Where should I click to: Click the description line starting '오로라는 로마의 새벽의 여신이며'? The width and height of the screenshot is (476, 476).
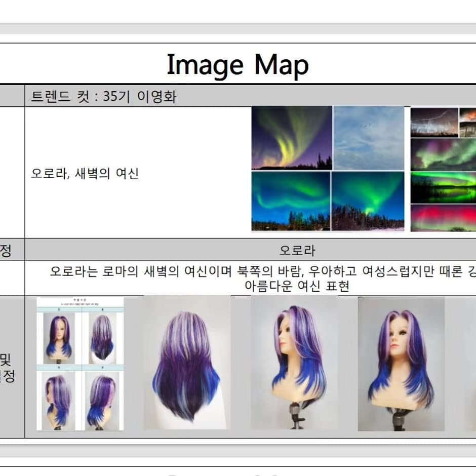(x=263, y=271)
